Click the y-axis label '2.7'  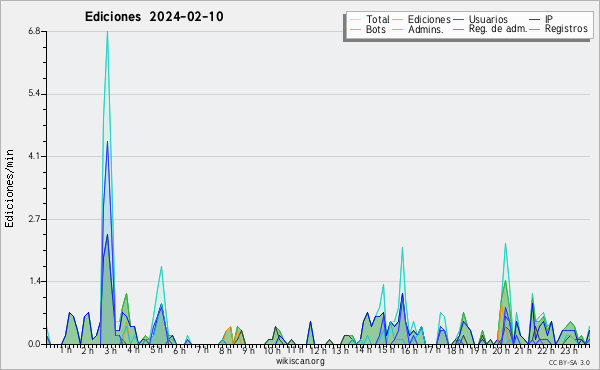pyautogui.click(x=34, y=219)
